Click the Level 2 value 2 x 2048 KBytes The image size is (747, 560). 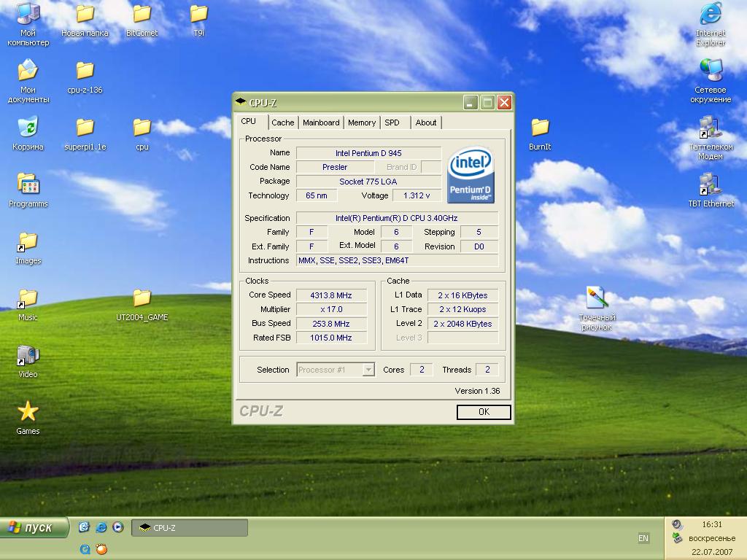462,323
